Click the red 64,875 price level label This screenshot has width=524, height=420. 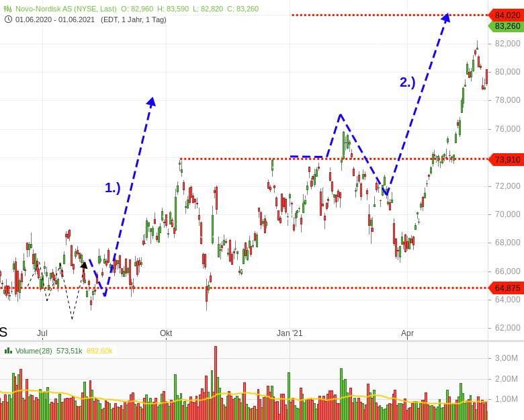[506, 288]
